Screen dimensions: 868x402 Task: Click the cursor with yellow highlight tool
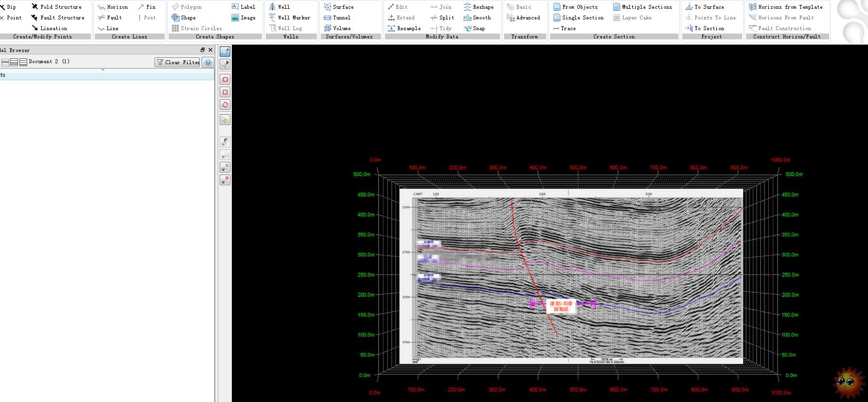point(225,120)
